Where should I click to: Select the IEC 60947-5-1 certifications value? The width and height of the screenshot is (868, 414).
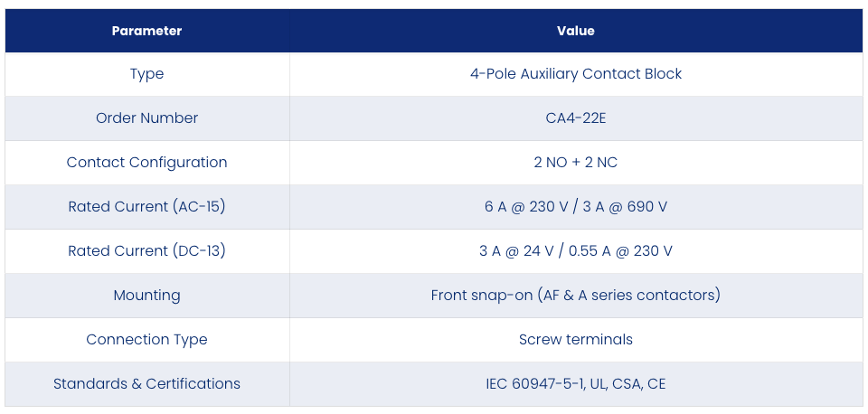[576, 383]
